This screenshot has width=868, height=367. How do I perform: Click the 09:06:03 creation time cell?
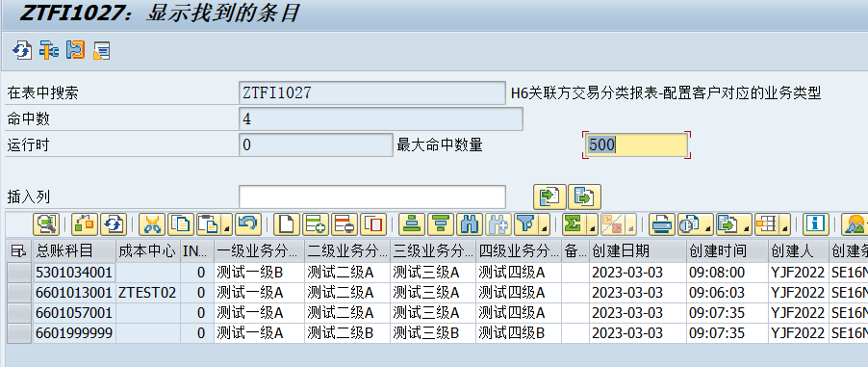coord(728,293)
